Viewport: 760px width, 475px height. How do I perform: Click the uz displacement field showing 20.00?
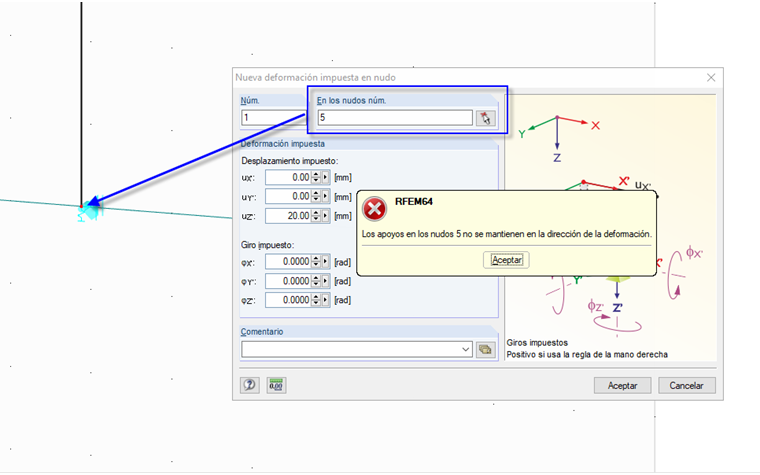(288, 216)
